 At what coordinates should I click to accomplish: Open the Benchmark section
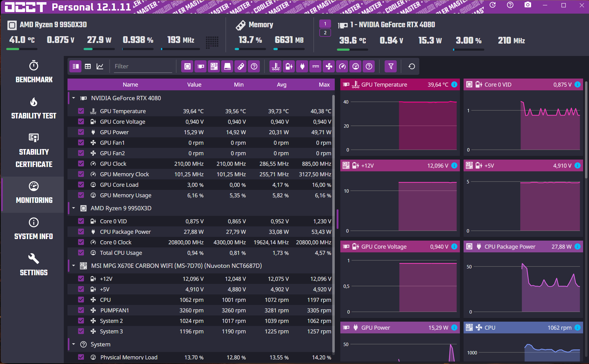tap(34, 71)
